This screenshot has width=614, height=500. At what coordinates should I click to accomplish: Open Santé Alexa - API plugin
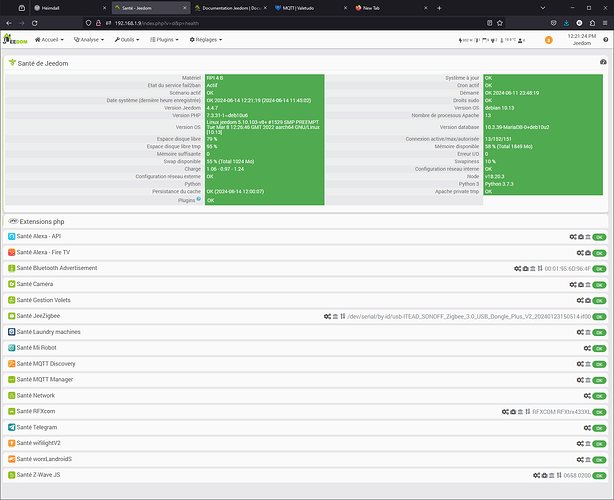point(39,236)
